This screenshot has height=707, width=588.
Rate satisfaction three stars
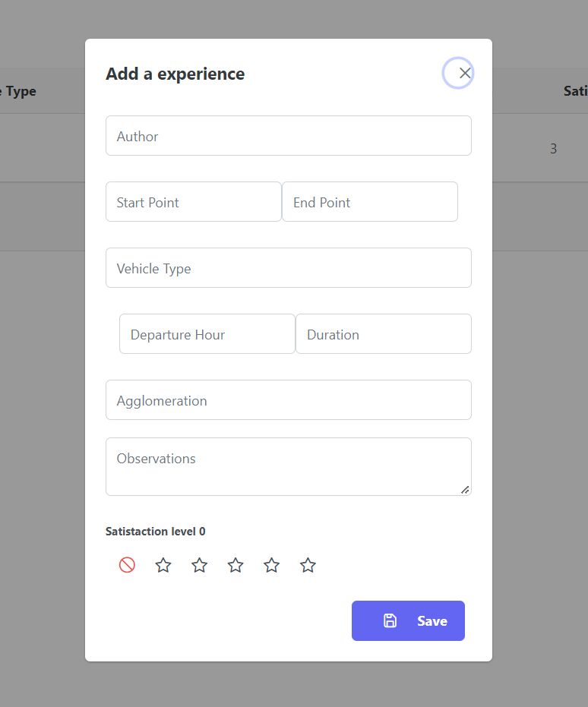coord(236,565)
